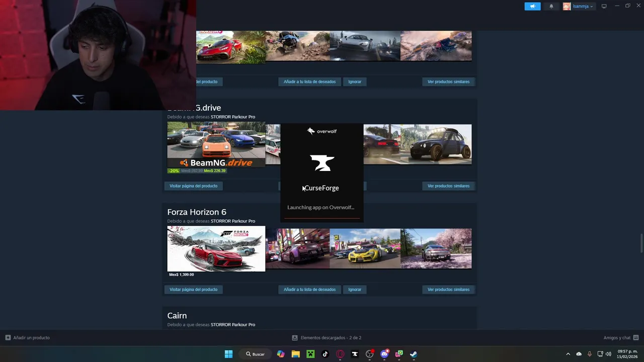
Task: Visit Forza Horizon 6 product page button
Action: [194, 290]
